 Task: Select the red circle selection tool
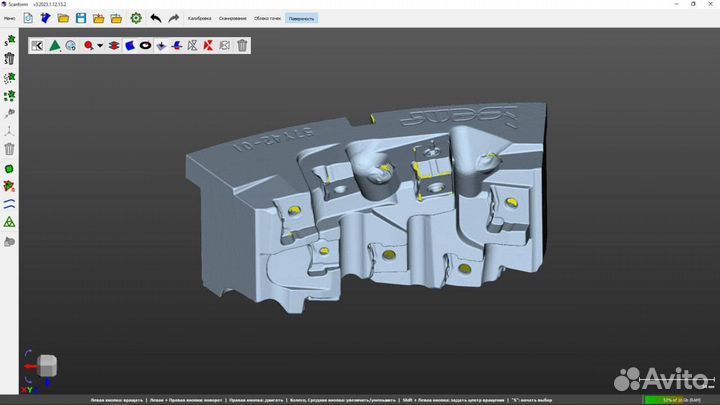pos(89,45)
